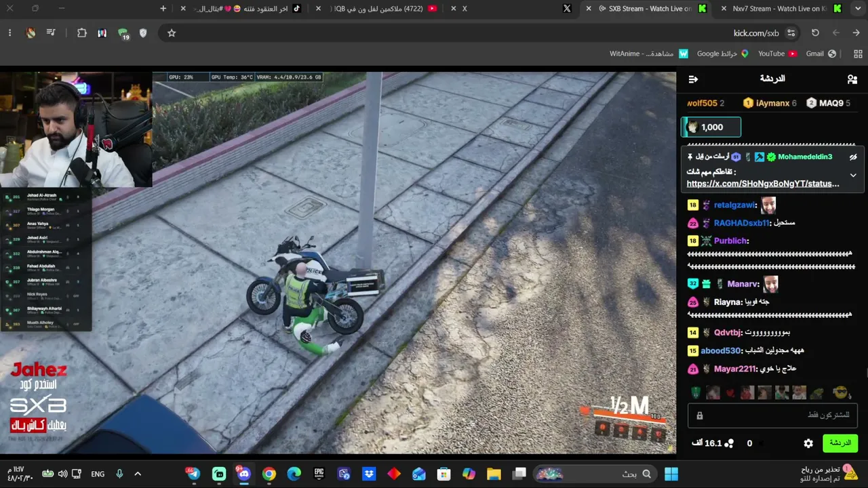Open the 1,000 channel points reward box

(711, 127)
